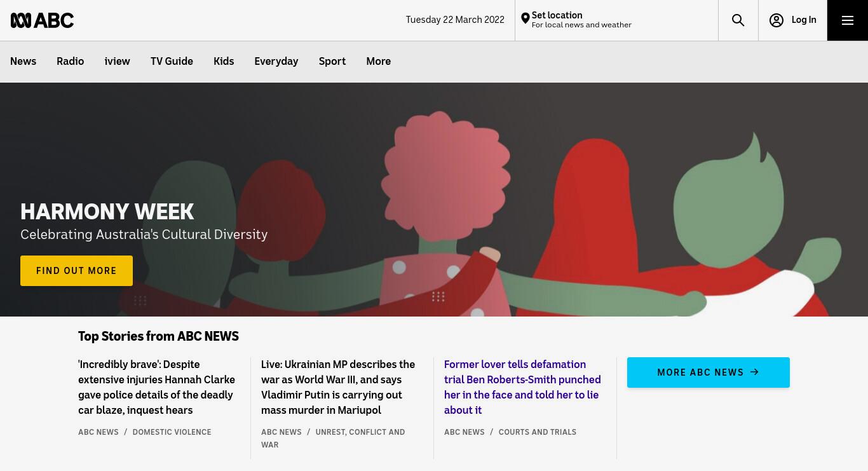
Task: Click the Courts and Trials tag
Action: click(x=537, y=432)
